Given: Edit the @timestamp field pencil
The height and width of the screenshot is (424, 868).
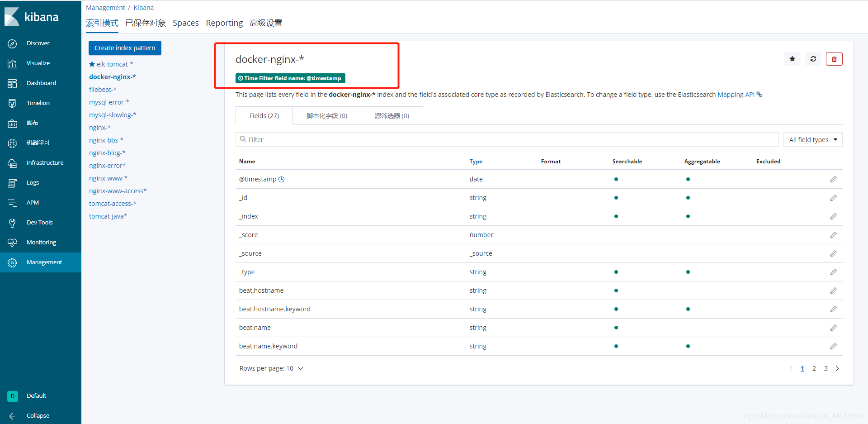Looking at the screenshot, I should point(833,179).
